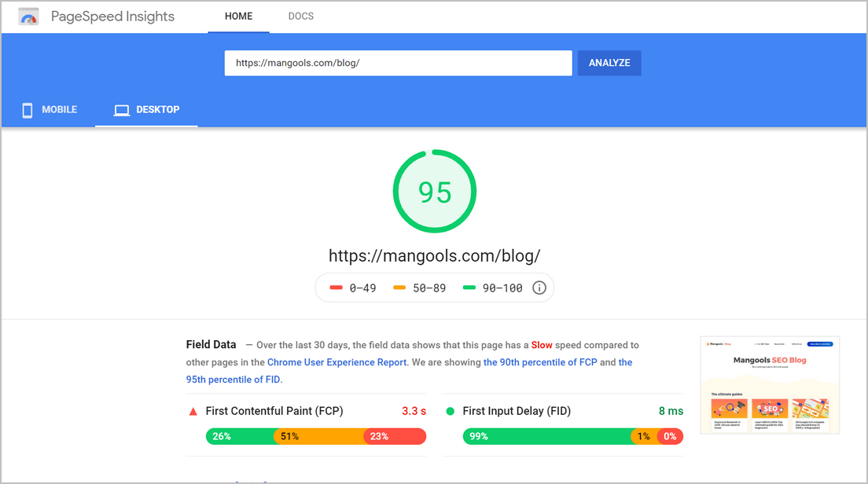Click the FID 0% red bar segment

click(671, 436)
